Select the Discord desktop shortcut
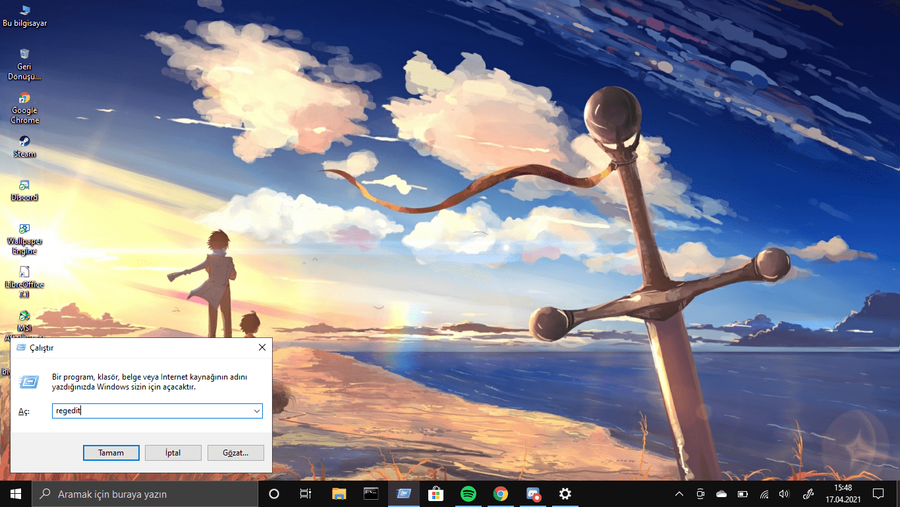The height and width of the screenshot is (507, 900). tap(24, 190)
